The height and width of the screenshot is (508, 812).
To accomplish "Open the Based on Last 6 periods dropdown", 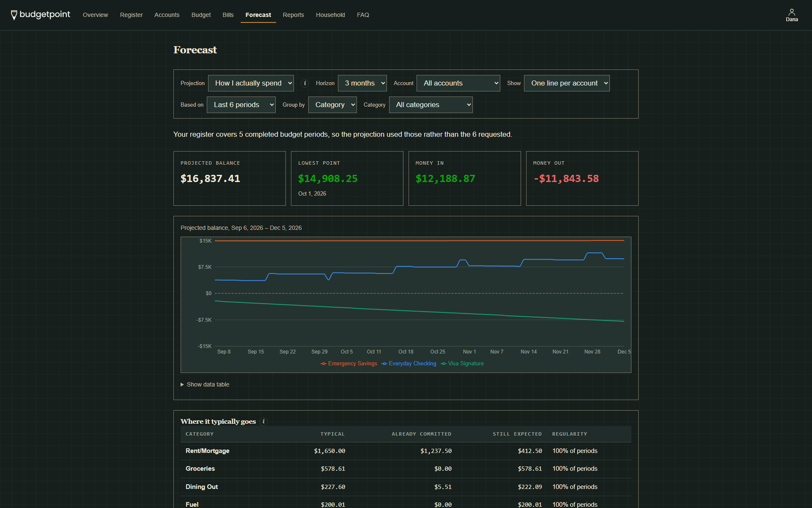I will click(241, 105).
